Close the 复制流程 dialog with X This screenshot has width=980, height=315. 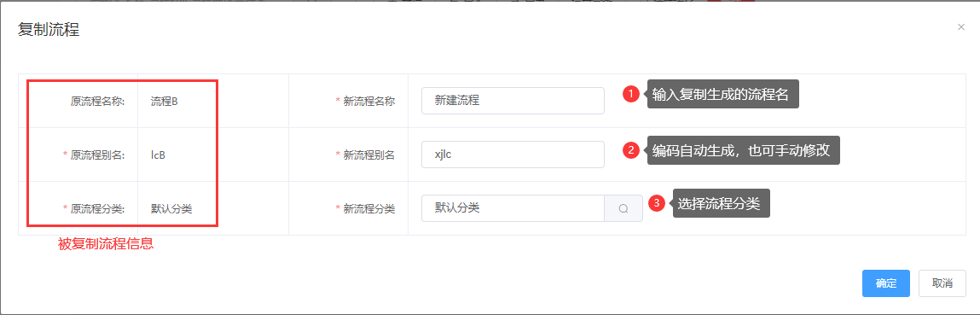tap(961, 26)
